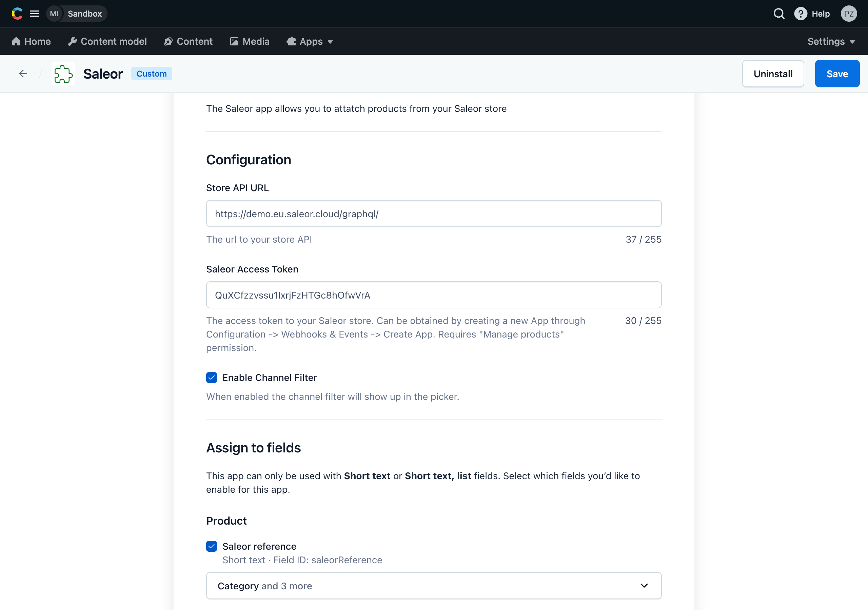This screenshot has height=610, width=868.
Task: Click the Saleor puzzle piece app icon
Action: tap(63, 74)
